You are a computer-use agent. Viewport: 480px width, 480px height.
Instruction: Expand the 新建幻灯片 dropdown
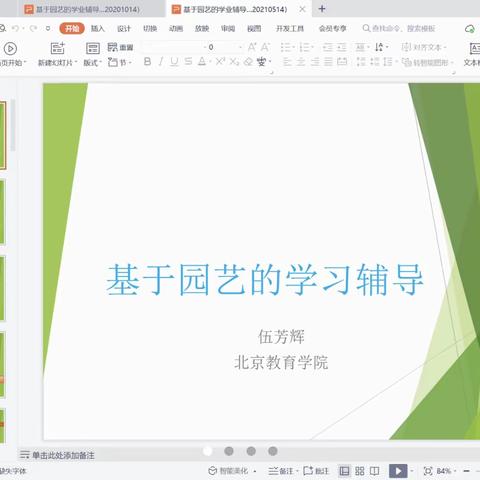pyautogui.click(x=76, y=62)
